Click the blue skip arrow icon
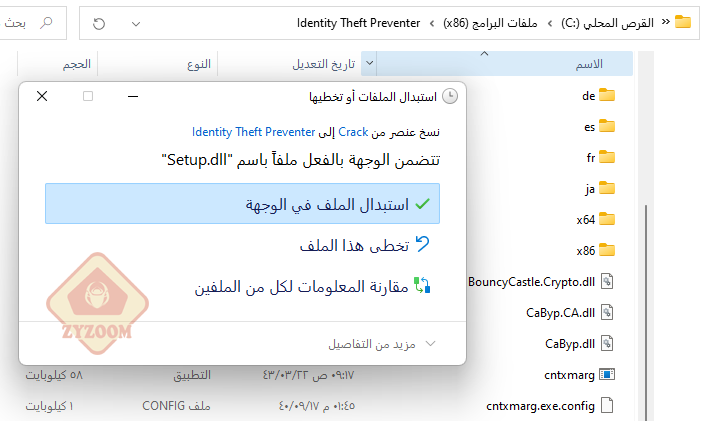 [x=423, y=244]
